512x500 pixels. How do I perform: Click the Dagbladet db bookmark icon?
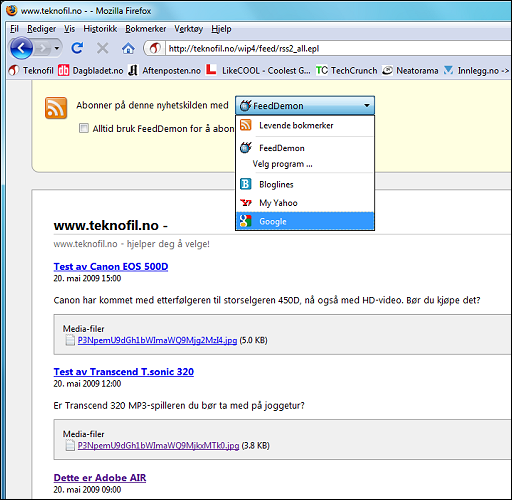pyautogui.click(x=63, y=70)
